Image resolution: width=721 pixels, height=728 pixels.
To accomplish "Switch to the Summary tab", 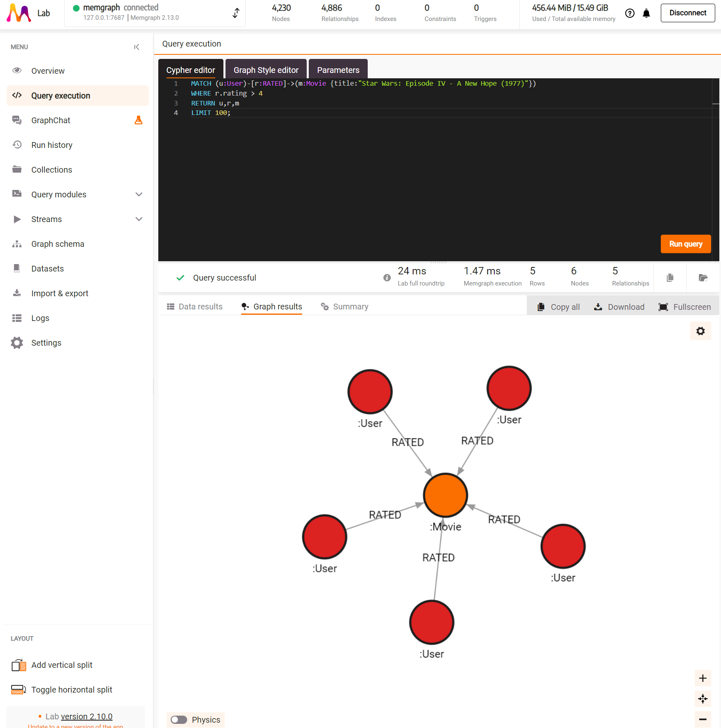I will pyautogui.click(x=345, y=307).
